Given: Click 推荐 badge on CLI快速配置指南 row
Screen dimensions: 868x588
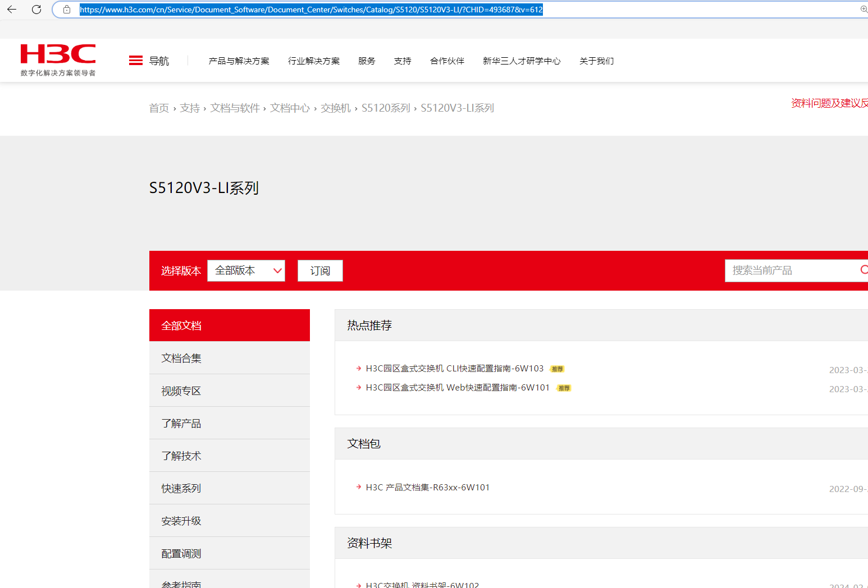Looking at the screenshot, I should (557, 369).
